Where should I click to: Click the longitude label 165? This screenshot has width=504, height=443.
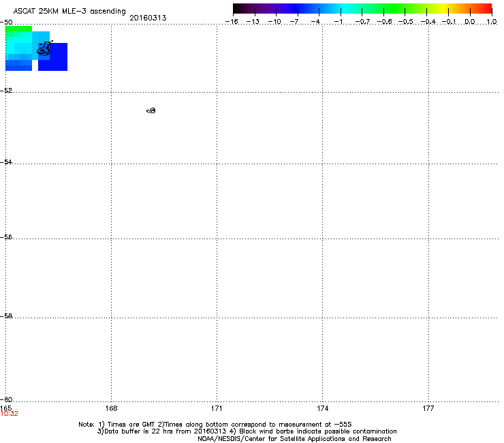point(5,408)
